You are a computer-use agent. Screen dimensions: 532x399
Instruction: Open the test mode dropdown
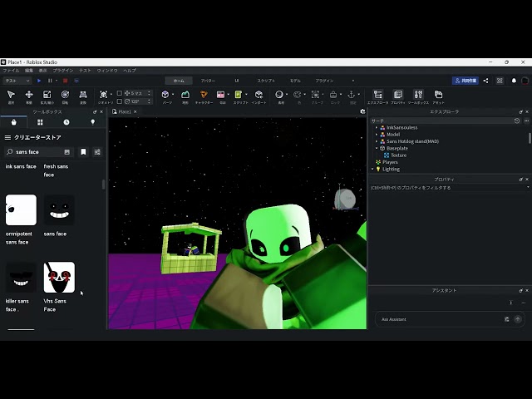click(17, 81)
